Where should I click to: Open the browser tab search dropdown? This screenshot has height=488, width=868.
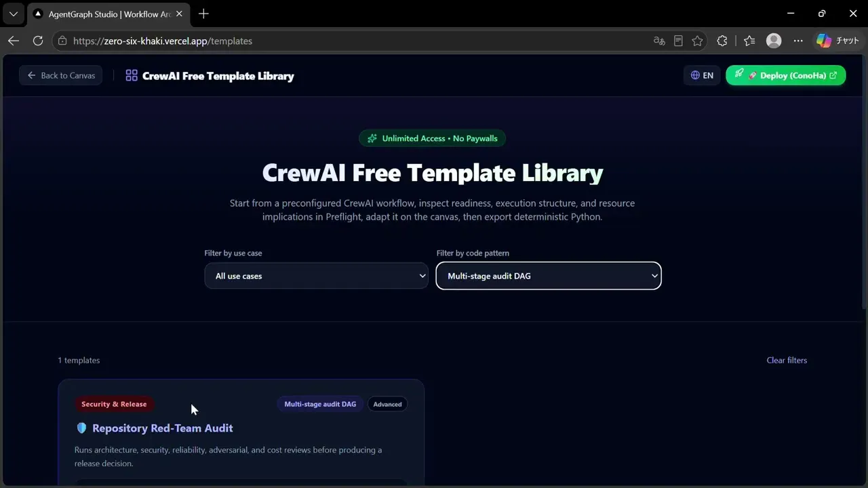[14, 14]
